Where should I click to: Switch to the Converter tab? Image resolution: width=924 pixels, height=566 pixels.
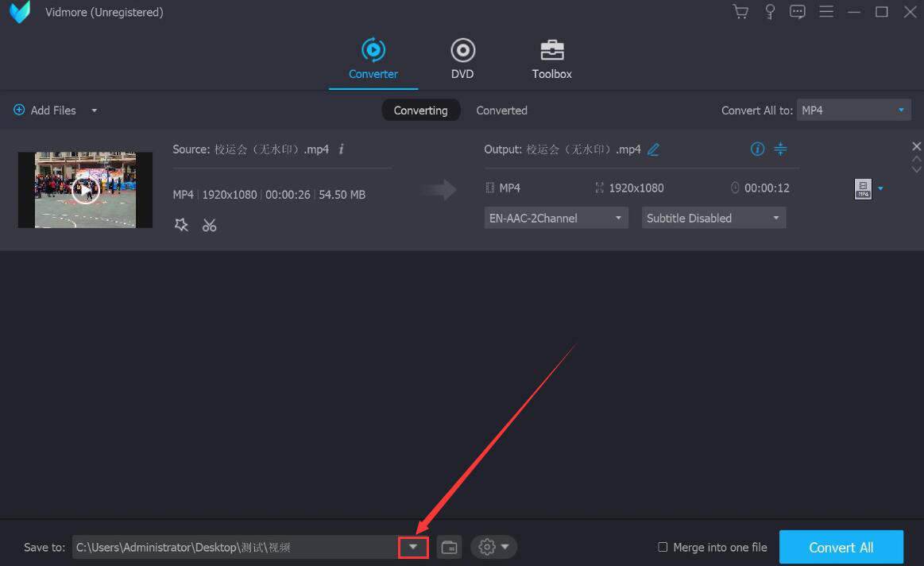[x=373, y=58]
